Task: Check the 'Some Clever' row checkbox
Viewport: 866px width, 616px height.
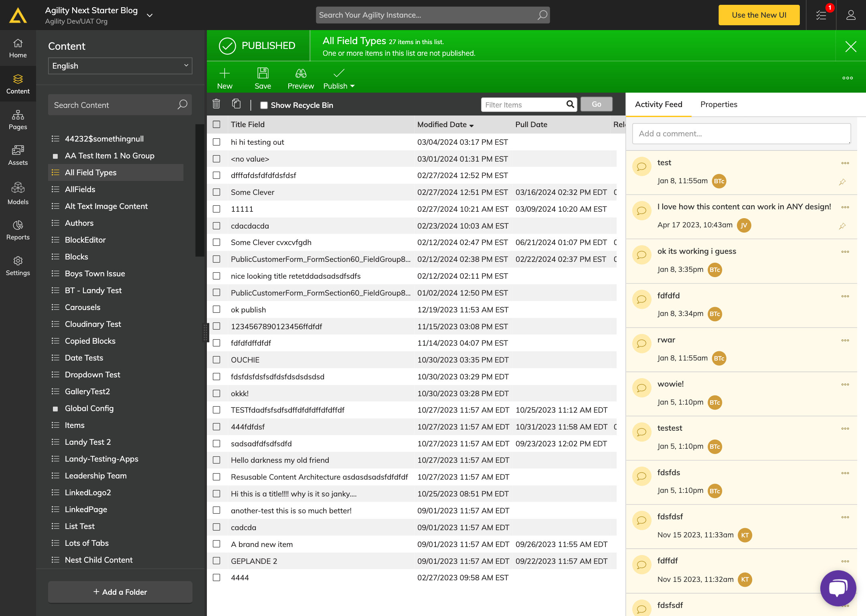Action: (x=216, y=192)
